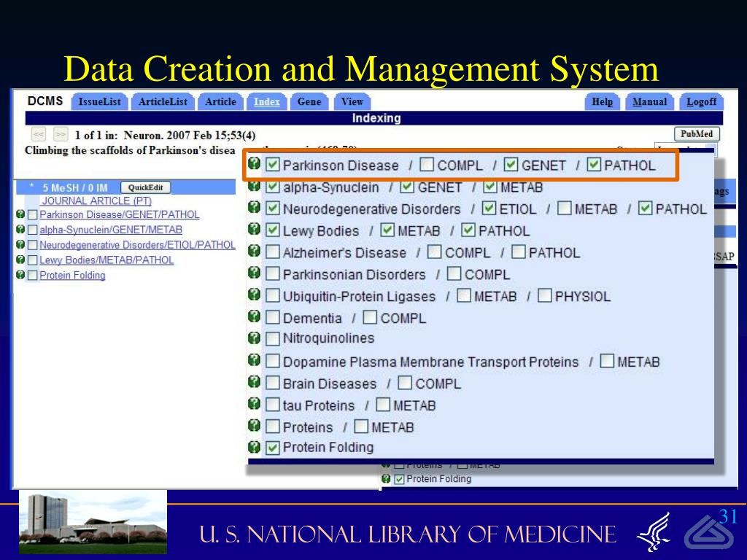Click help icon beside tau Proteins row

(255, 404)
